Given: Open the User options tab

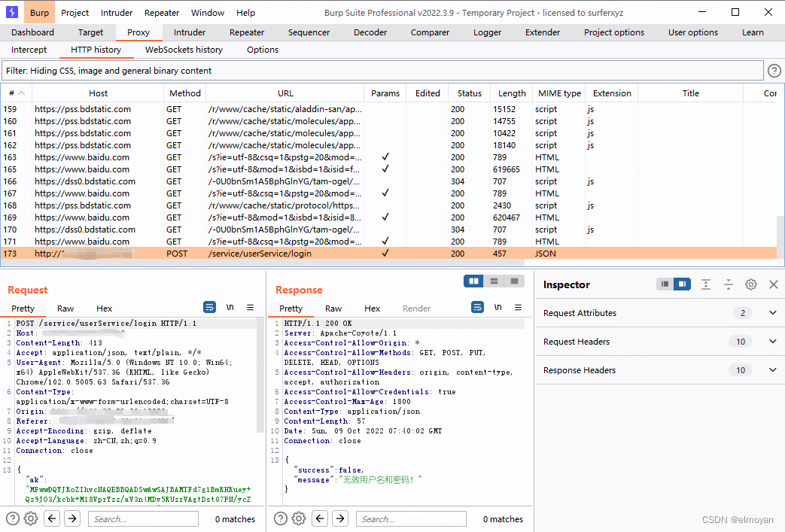Looking at the screenshot, I should (693, 32).
